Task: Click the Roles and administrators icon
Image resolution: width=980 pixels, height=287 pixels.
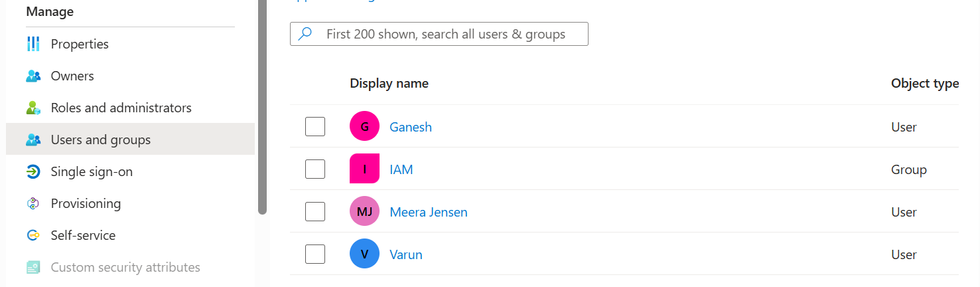Action: [33, 108]
